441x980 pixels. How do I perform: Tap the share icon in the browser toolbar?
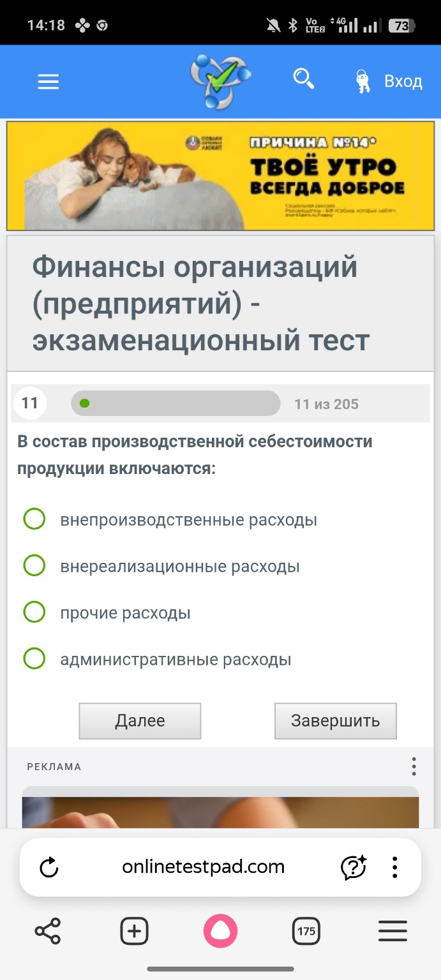49,931
